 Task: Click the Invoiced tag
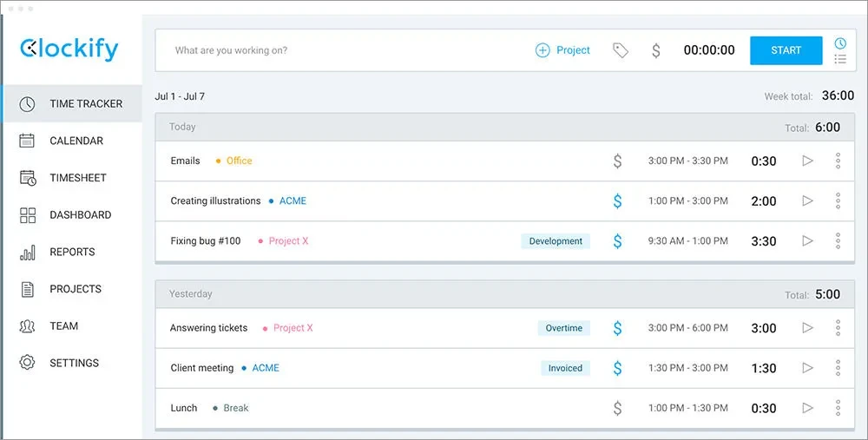[565, 368]
